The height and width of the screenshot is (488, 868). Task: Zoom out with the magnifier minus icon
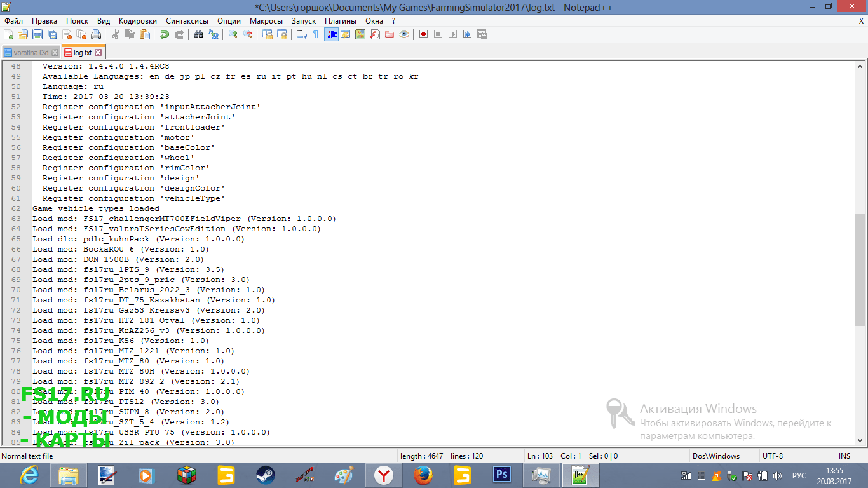click(248, 34)
